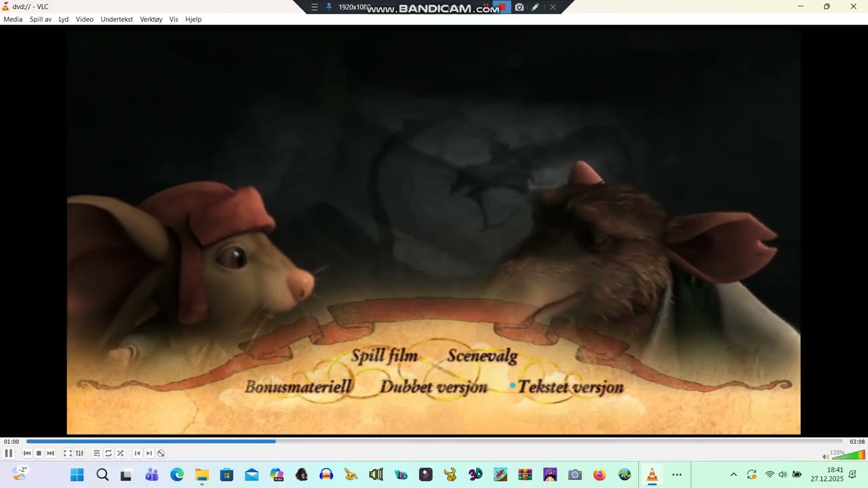Open clock and date 18:41
Viewport: 868px width, 488px height.
click(x=827, y=474)
